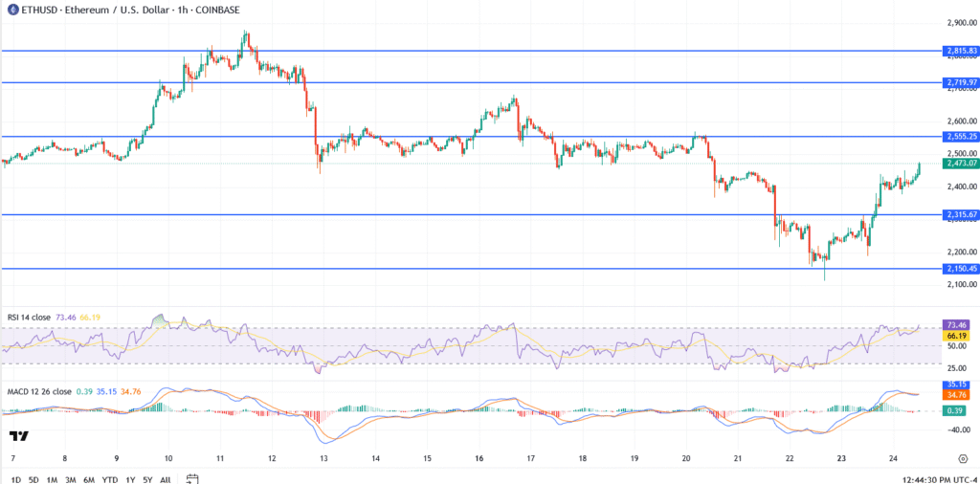Open the go-to-date calendar icon
980x484 pixels.
point(192,478)
